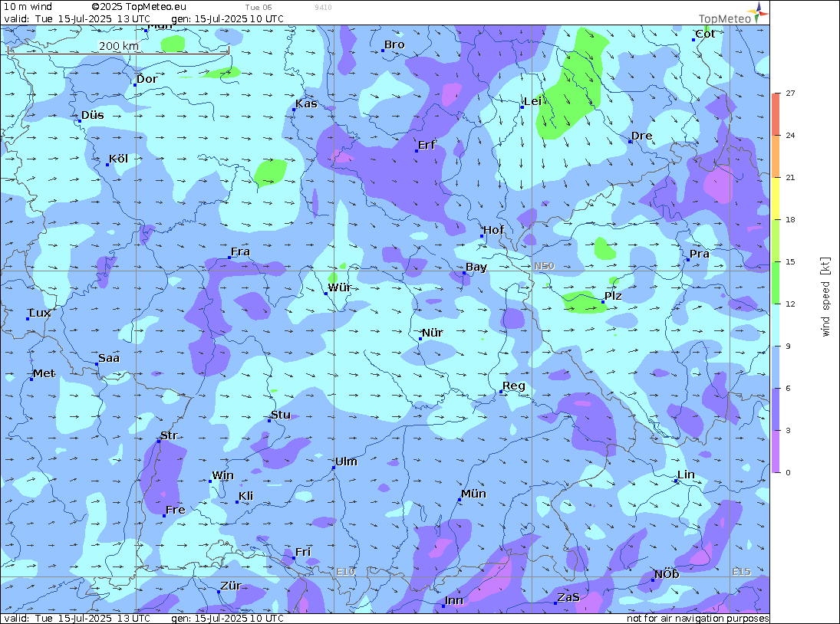The height and width of the screenshot is (624, 840).
Task: Select the Bro city label
Action: [394, 45]
